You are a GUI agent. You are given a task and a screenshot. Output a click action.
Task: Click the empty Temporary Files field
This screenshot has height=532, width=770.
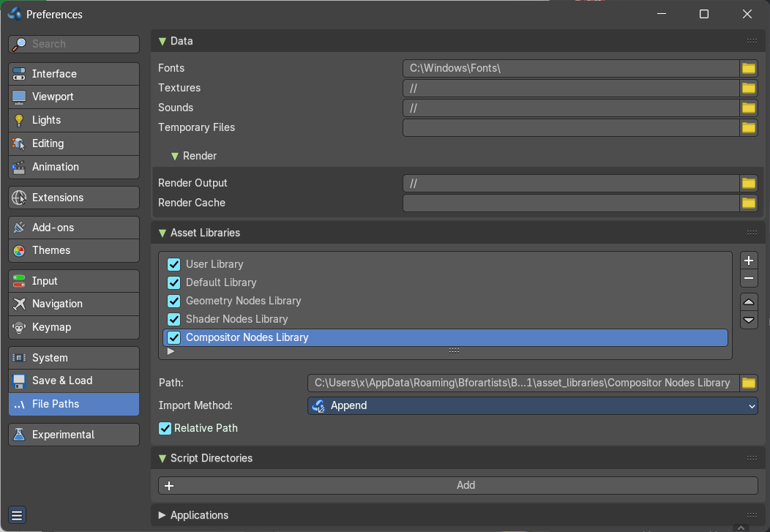tap(571, 127)
